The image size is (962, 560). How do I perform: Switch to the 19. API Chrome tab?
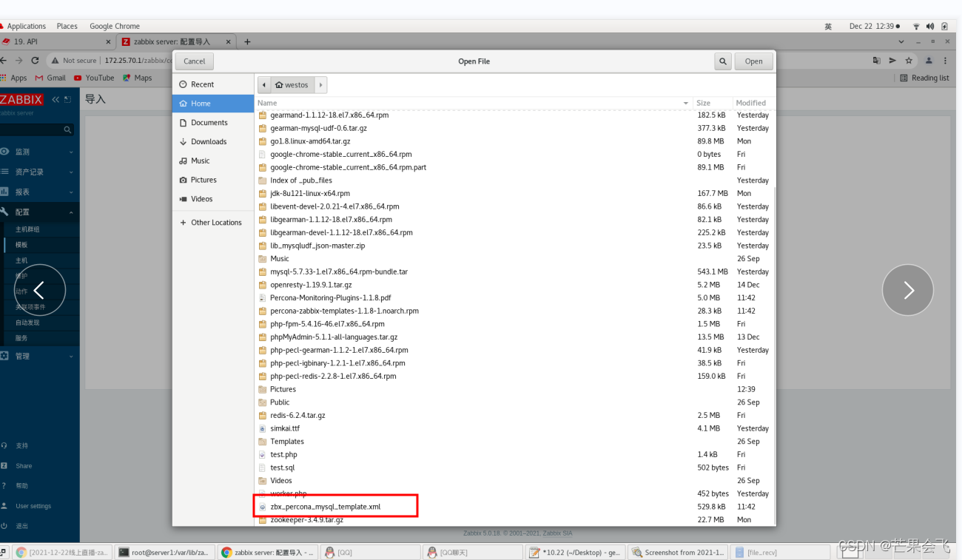pyautogui.click(x=58, y=41)
